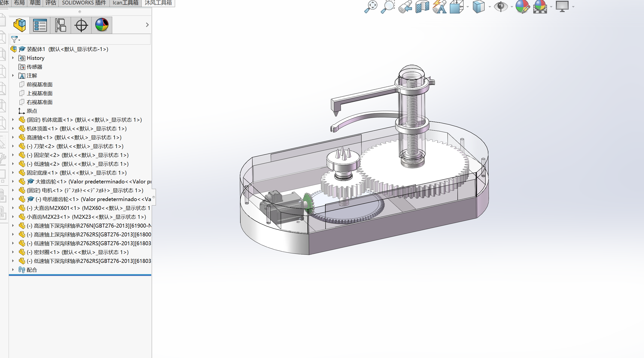The image size is (644, 358).
Task: Activate the Previous View icon
Action: tap(405, 6)
